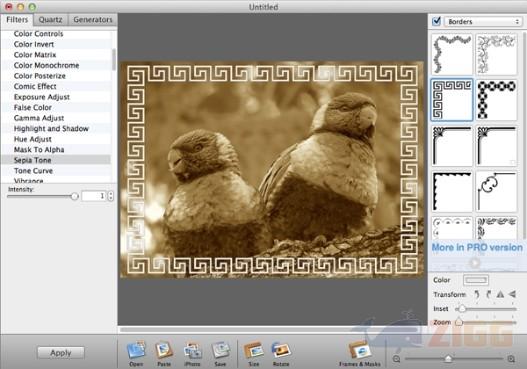Open the Size tool

click(x=253, y=350)
